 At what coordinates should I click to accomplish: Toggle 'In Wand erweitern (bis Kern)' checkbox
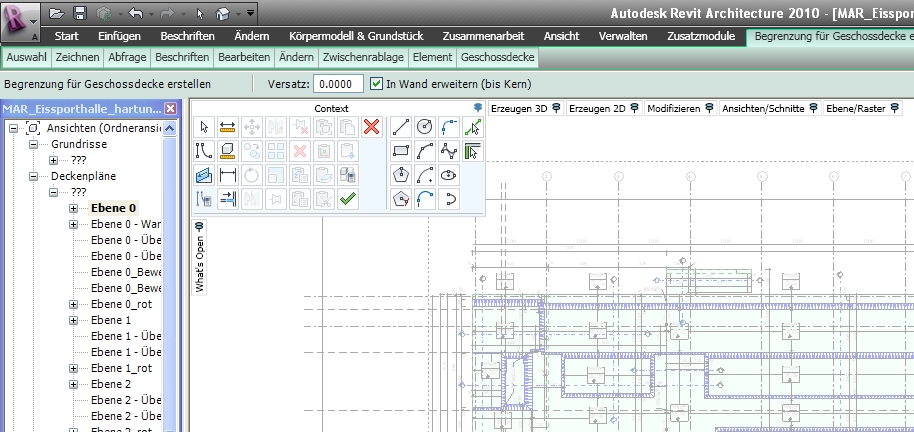(x=376, y=84)
